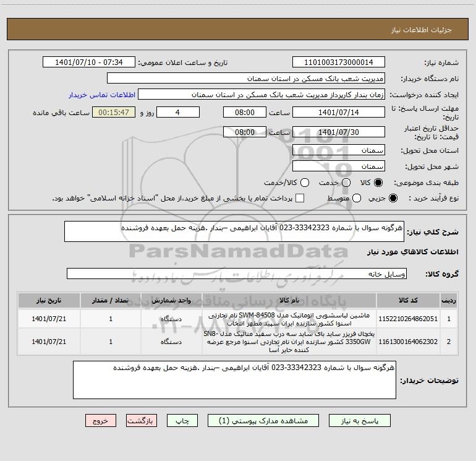476x461 pixels.
Task: Click the remaining days field showing 4
Action: click(178, 112)
